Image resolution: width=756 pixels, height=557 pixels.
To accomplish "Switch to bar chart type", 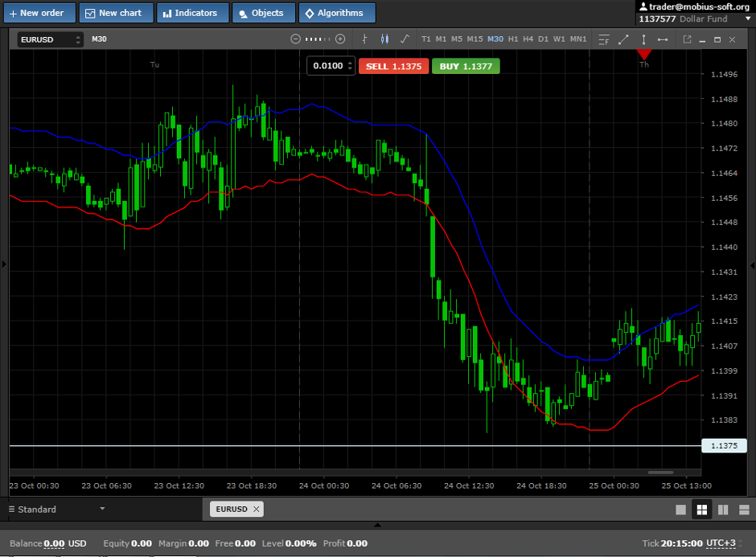I will coord(364,39).
